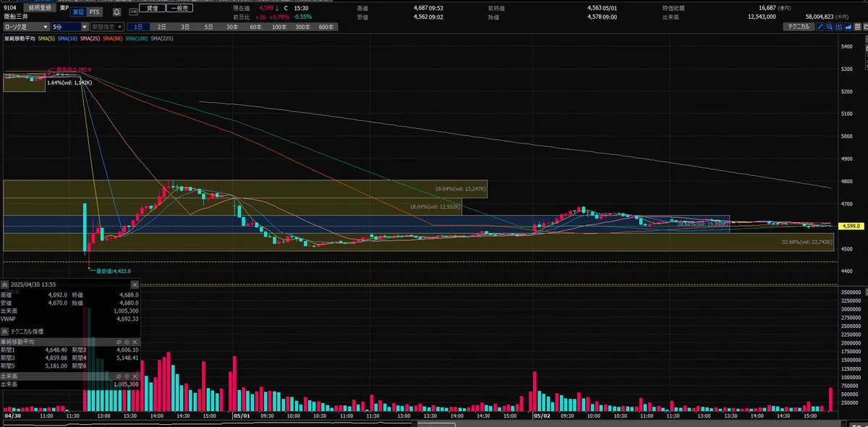Select the 5日 period tab

208,27
